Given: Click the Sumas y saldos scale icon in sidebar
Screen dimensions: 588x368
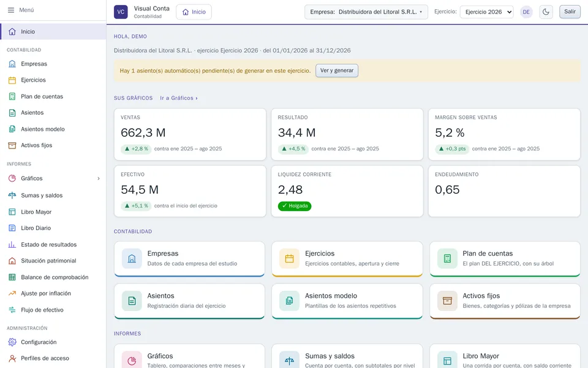Looking at the screenshot, I should pos(12,195).
